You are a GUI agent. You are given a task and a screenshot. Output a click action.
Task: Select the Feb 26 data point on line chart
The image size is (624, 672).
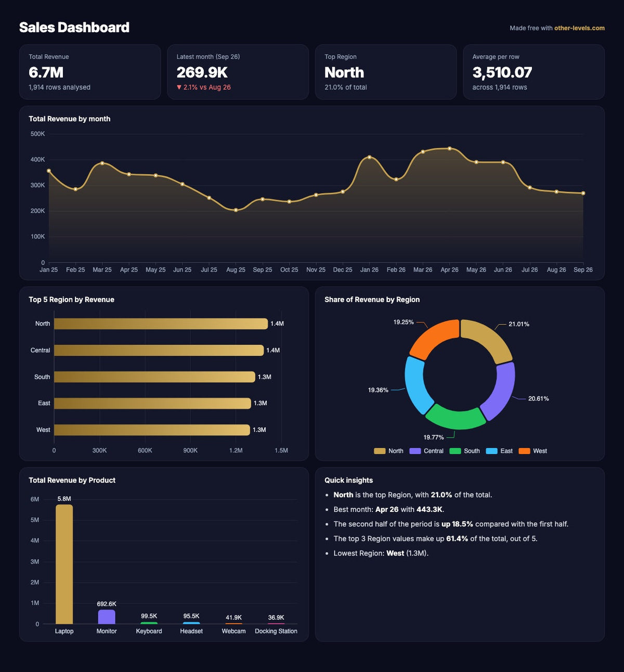tap(396, 179)
